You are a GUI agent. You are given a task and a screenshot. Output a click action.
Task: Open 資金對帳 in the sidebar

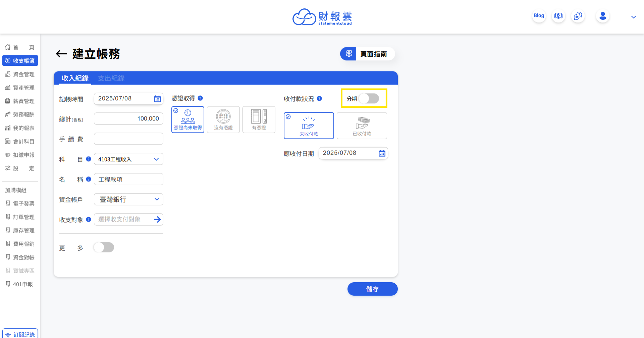click(x=20, y=257)
